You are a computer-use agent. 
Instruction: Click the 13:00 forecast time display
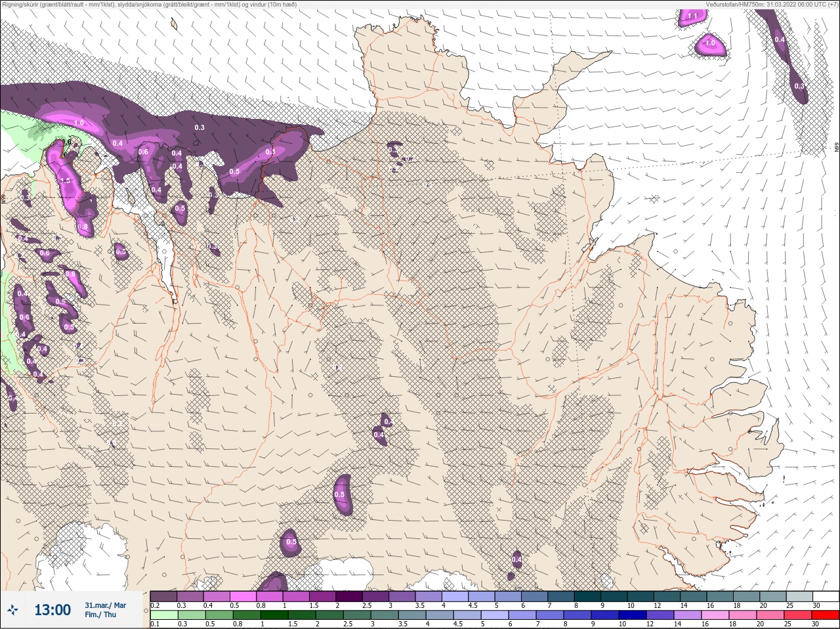pyautogui.click(x=52, y=610)
